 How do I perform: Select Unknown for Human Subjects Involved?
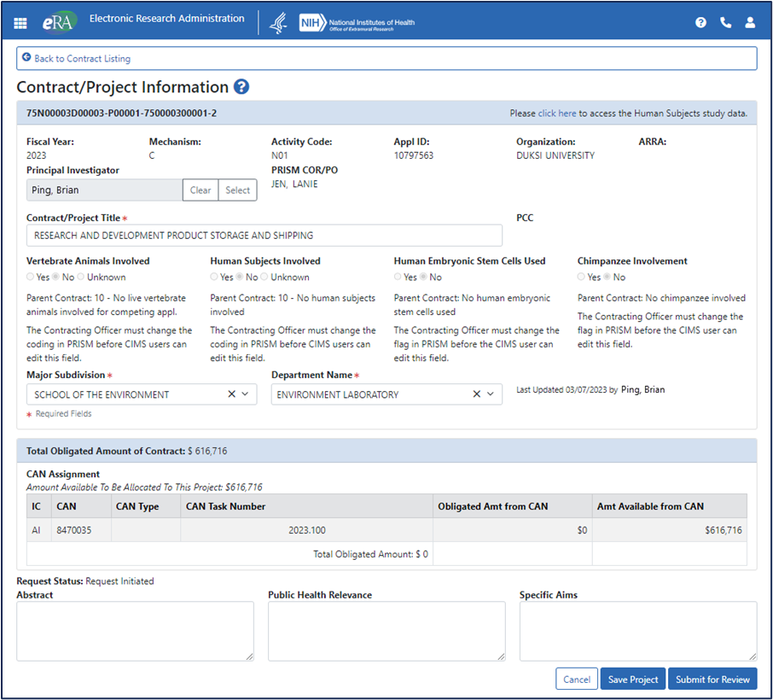click(264, 277)
